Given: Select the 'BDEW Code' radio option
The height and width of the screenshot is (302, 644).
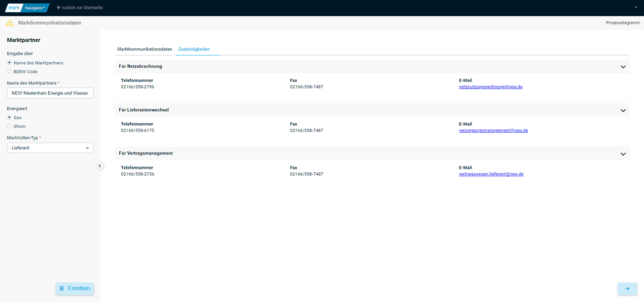Looking at the screenshot, I should point(10,71).
